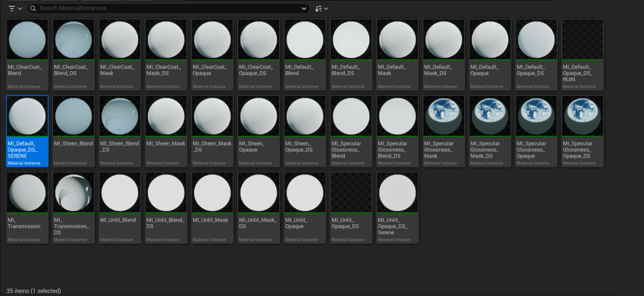
Task: Open the sort options menu
Action: point(321,8)
